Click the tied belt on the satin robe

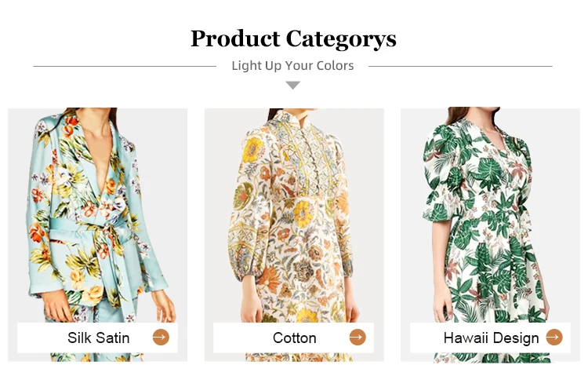point(85,235)
